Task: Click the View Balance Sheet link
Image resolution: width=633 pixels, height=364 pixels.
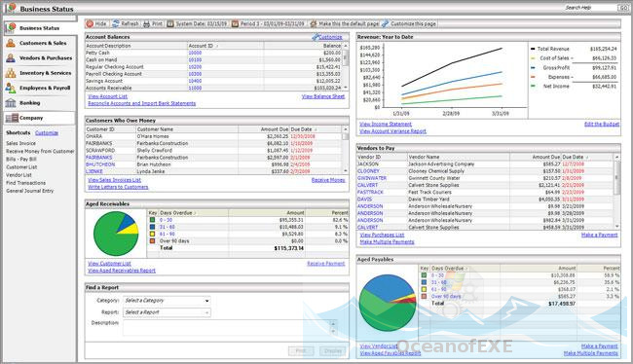Action: [x=323, y=96]
